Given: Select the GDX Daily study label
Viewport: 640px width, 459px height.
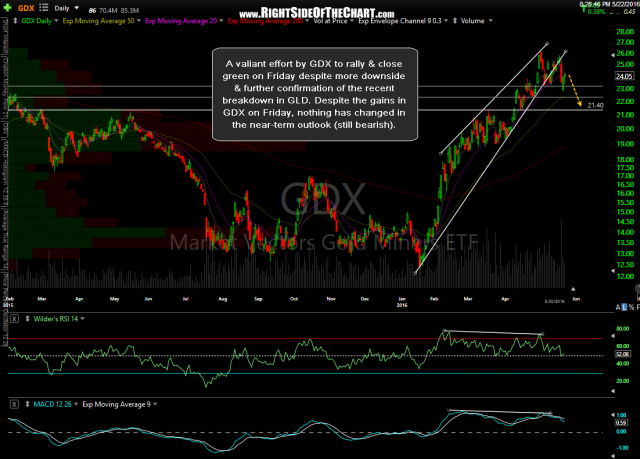Looking at the screenshot, I should (x=36, y=21).
